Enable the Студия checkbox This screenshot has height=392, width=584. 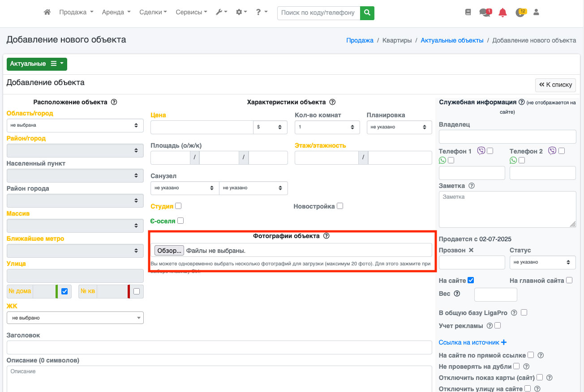178,206
